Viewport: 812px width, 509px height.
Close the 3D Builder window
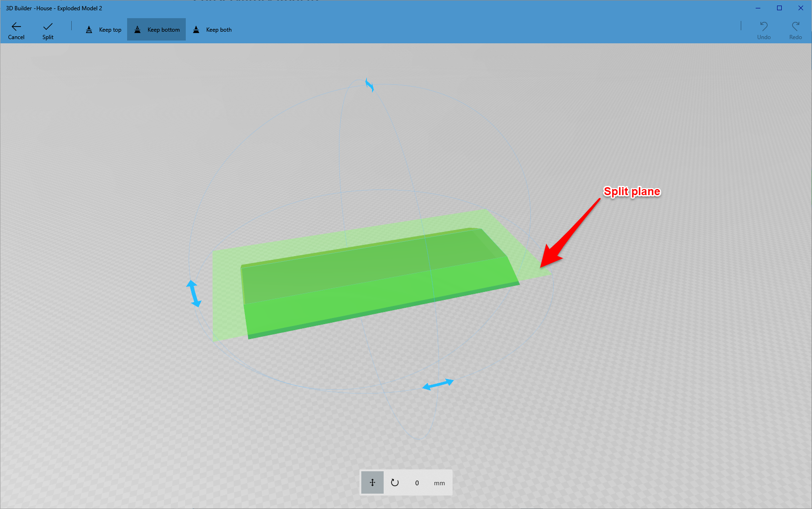pos(801,8)
